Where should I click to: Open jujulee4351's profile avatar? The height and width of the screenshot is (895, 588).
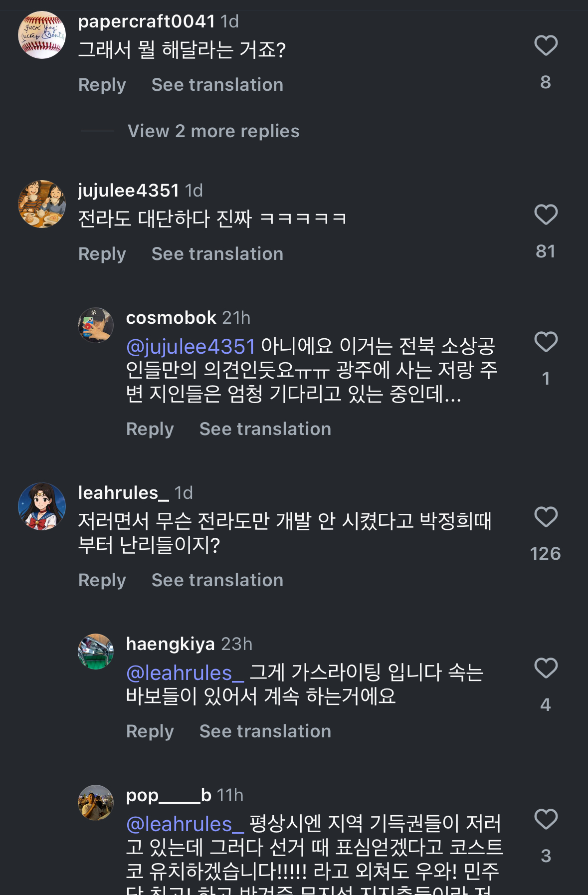coord(42,204)
